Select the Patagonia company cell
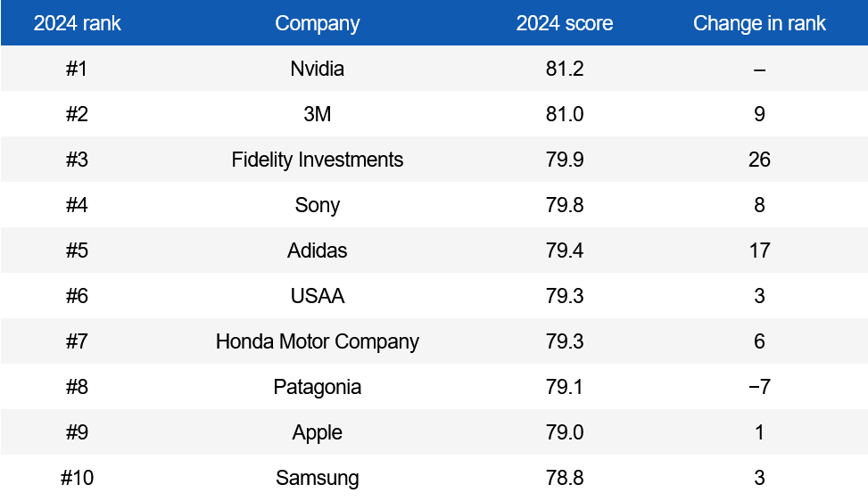This screenshot has width=868, height=501. [x=318, y=387]
